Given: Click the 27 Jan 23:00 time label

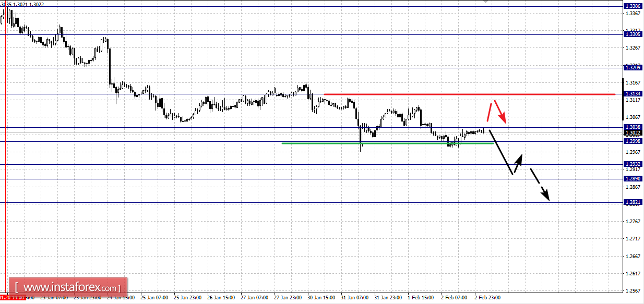Looking at the screenshot, I should [x=288, y=298].
